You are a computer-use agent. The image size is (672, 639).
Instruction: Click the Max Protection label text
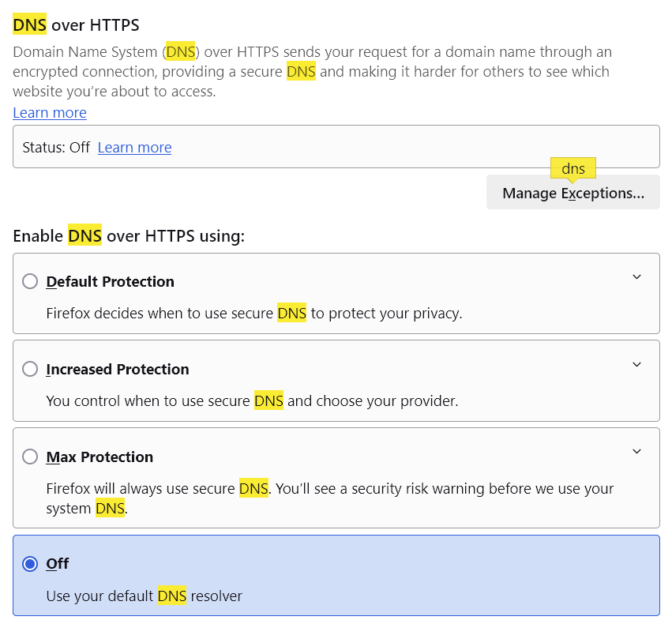click(99, 457)
